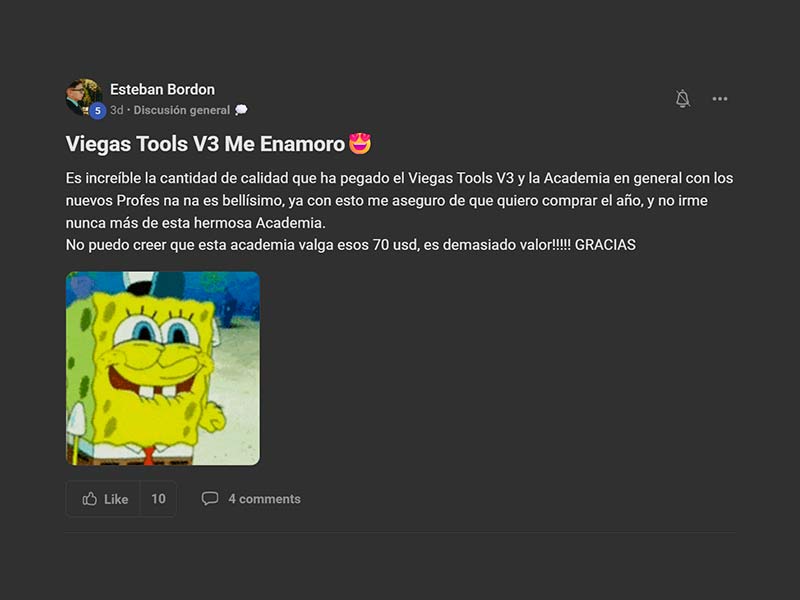800x600 pixels.
Task: Click the comment bubble icon
Action: click(x=210, y=499)
